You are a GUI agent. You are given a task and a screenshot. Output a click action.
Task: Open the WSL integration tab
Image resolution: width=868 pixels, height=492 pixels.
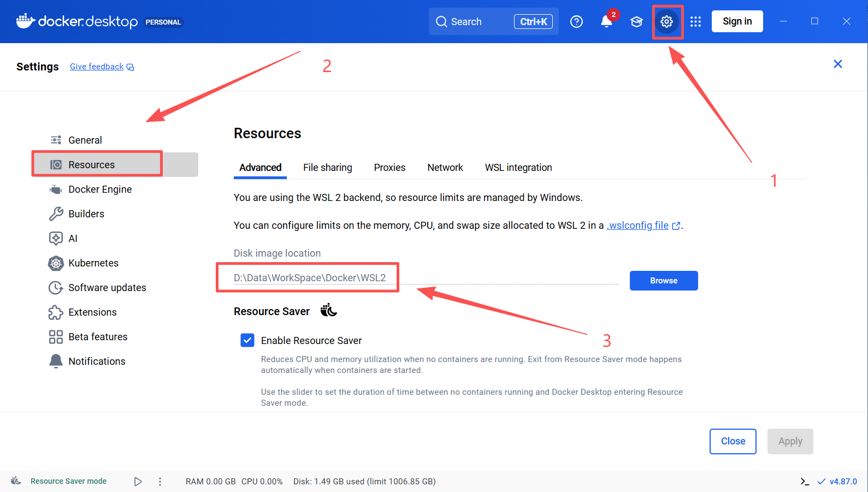click(518, 168)
